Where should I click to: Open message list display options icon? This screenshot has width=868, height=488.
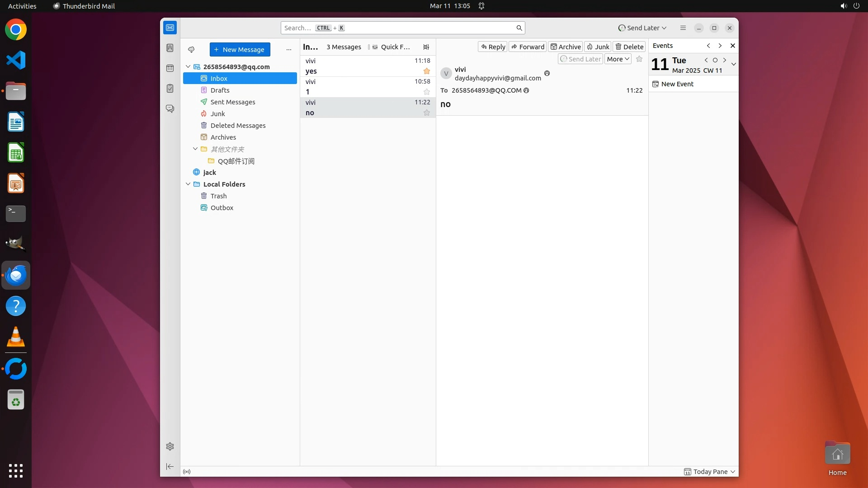[x=426, y=47]
